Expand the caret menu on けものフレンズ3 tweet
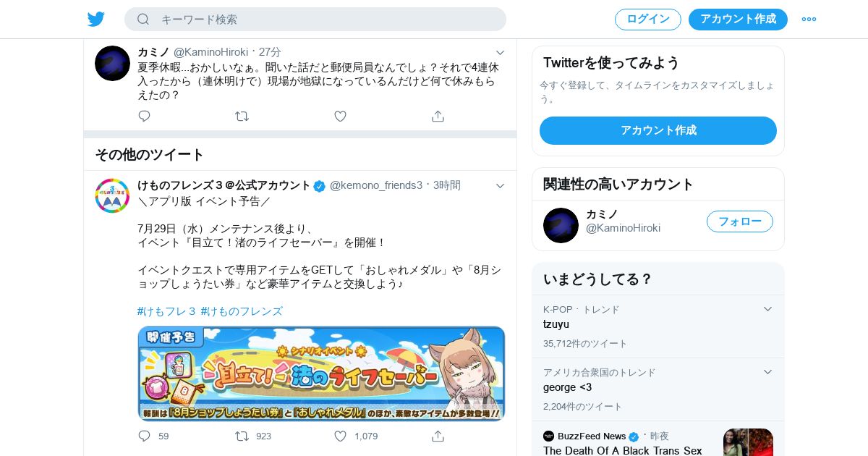868x456 pixels. (500, 185)
